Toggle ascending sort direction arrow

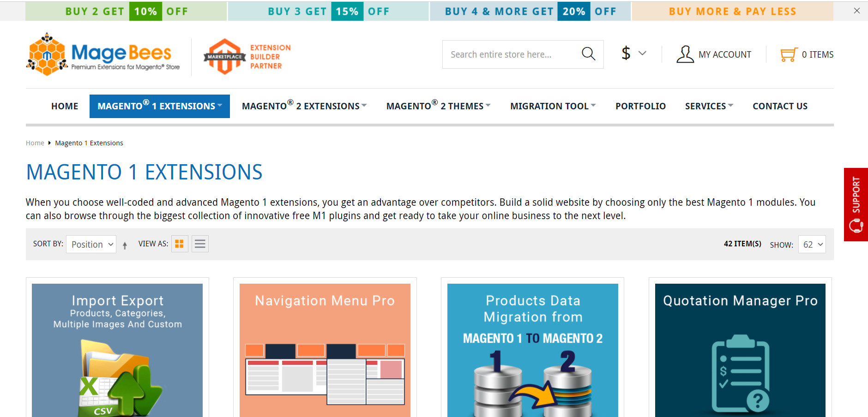click(x=125, y=245)
